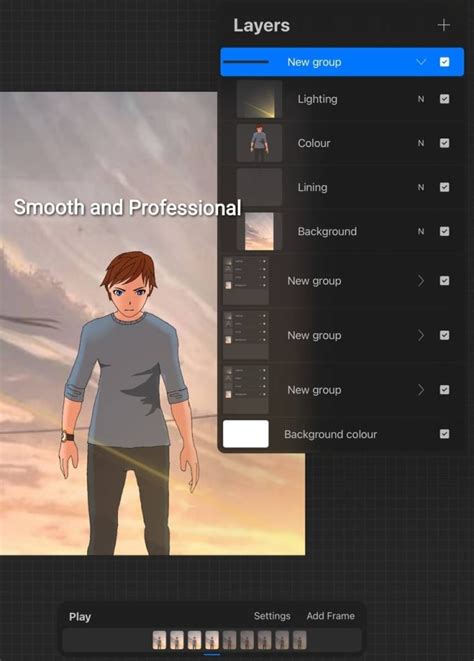Viewport: 474px width, 661px height.
Task: Select the Lining layer name
Action: pyautogui.click(x=312, y=187)
